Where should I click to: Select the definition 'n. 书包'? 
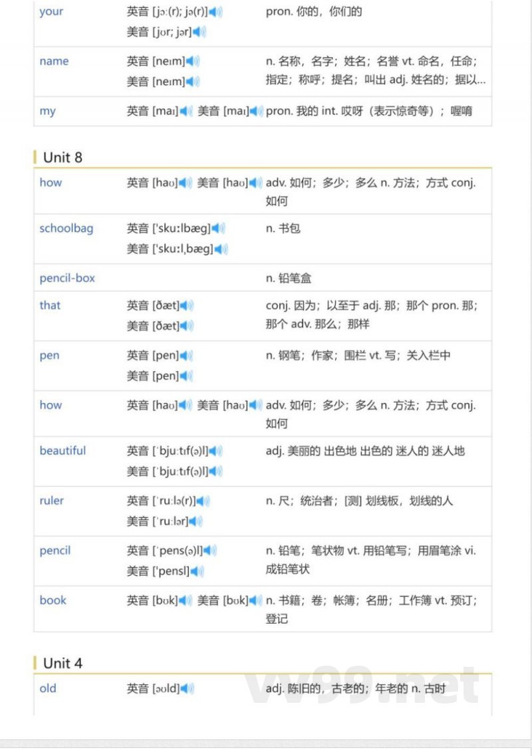coord(283,229)
